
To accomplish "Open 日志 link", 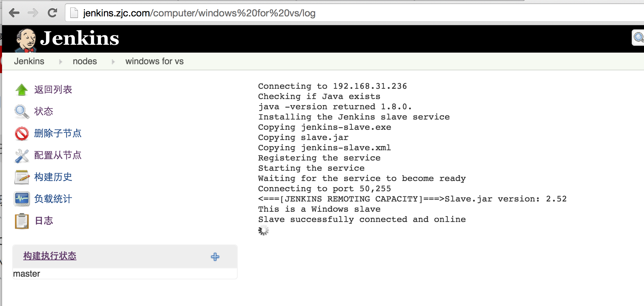I will click(x=44, y=221).
